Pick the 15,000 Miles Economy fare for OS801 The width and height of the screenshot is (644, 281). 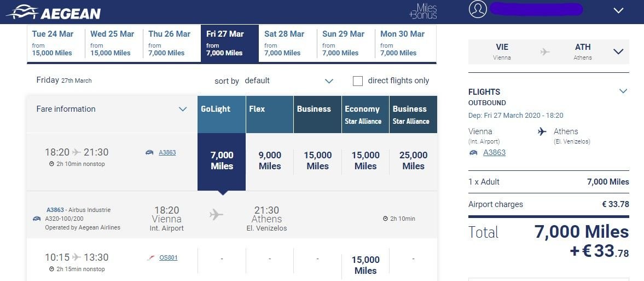[x=365, y=265]
